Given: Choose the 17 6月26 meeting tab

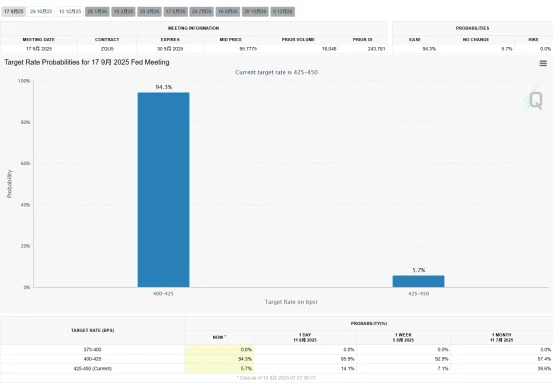Looking at the screenshot, I should coord(176,12).
